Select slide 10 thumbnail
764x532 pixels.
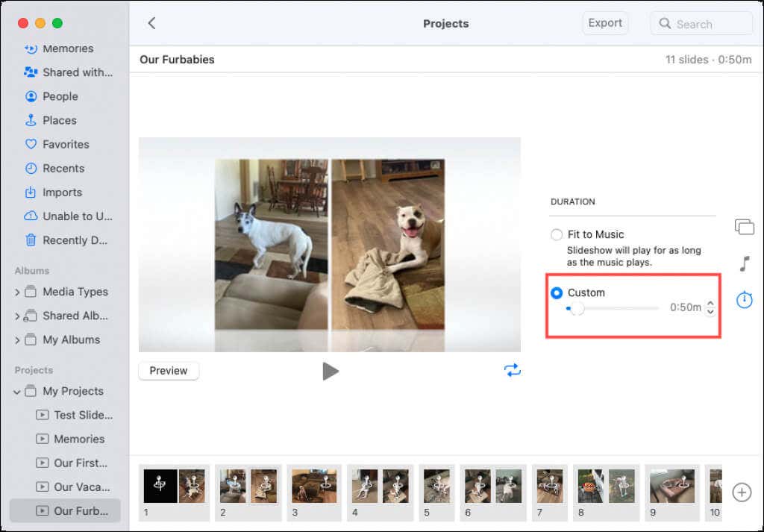click(714, 492)
